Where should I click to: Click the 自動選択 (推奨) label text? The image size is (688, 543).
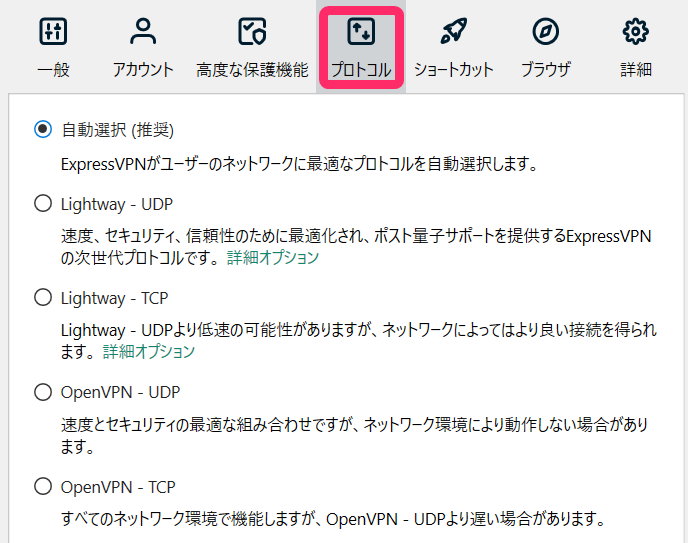118,130
